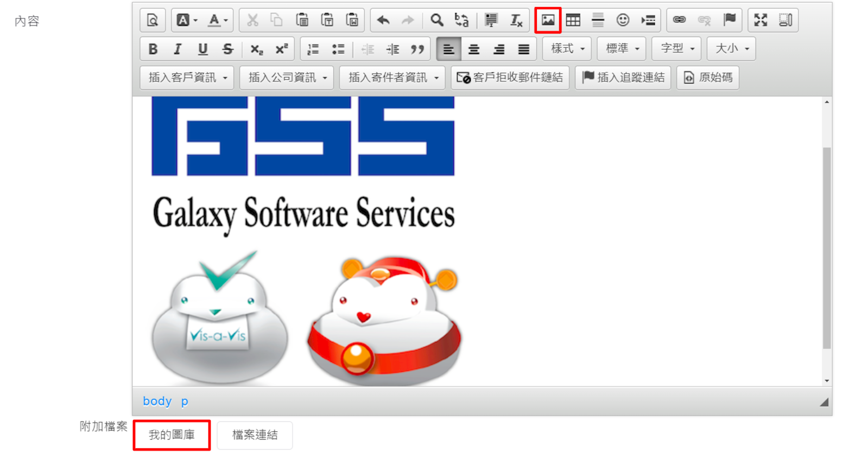Click the undo arrow icon
Viewport: 868px width, 457px height.
click(x=383, y=21)
